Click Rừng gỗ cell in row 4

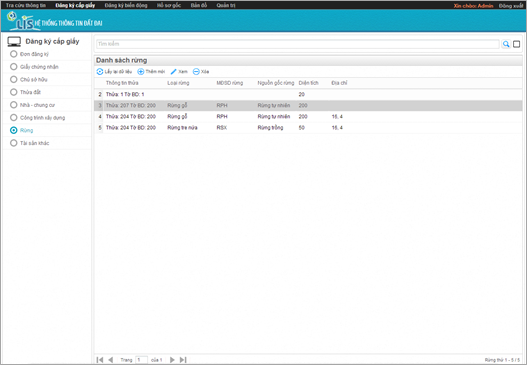[x=177, y=117]
